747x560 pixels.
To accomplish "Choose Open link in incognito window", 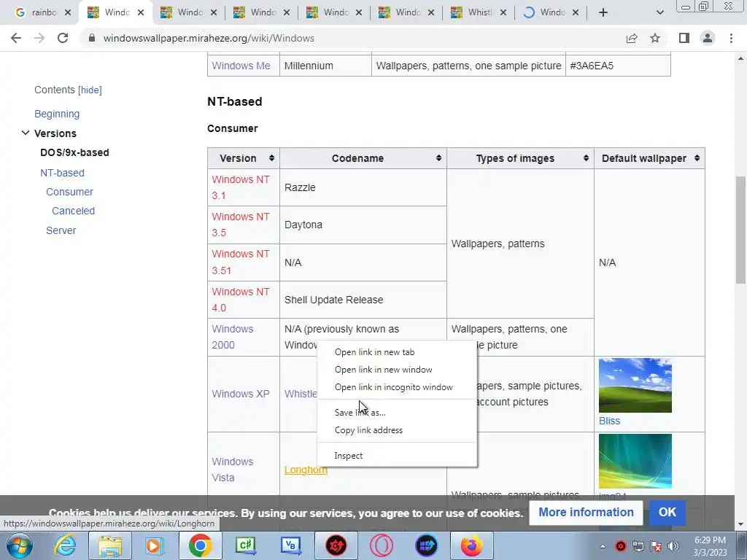I will [x=393, y=387].
